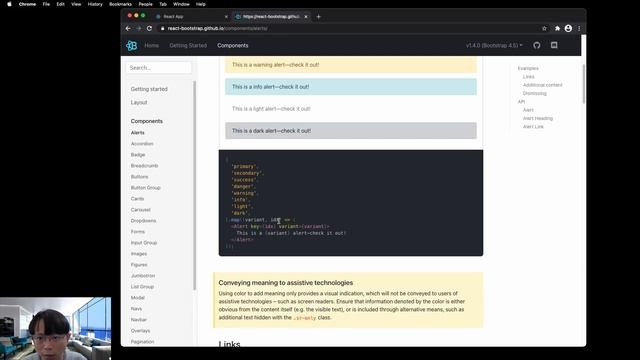Image resolution: width=640 pixels, height=360 pixels.
Task: Click the 'This is a info alert' box
Action: click(351, 87)
